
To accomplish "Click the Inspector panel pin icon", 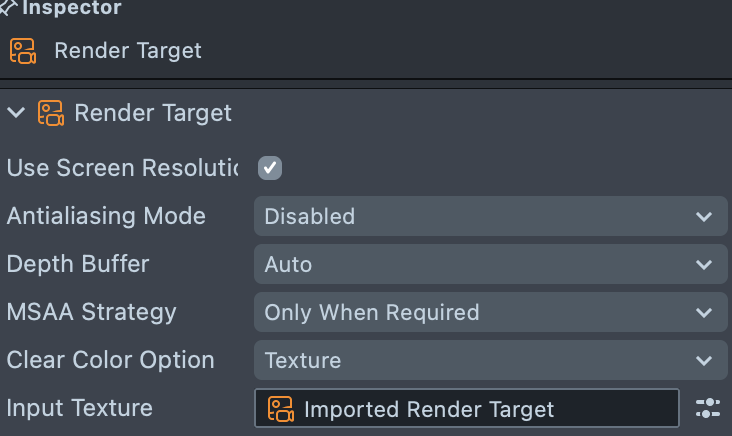I will [8, 8].
